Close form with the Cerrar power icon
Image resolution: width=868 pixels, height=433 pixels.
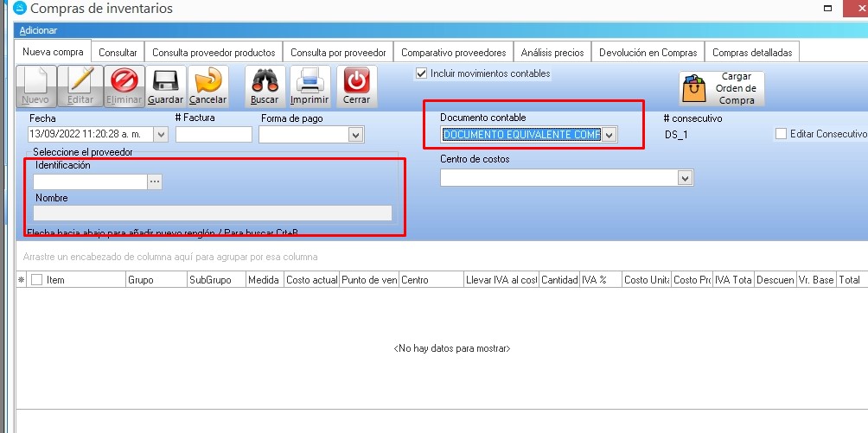pyautogui.click(x=356, y=82)
